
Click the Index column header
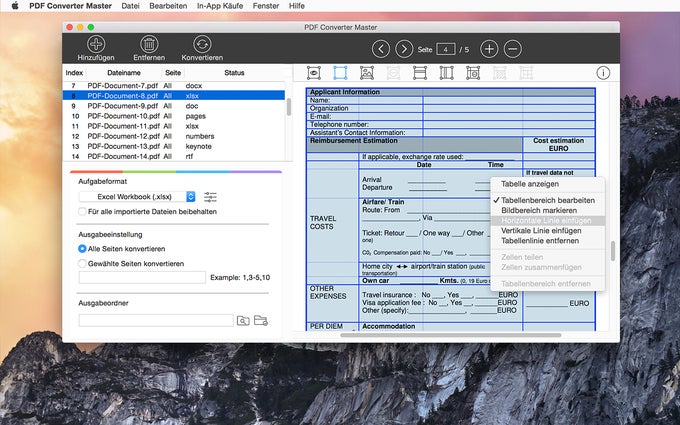(74, 73)
